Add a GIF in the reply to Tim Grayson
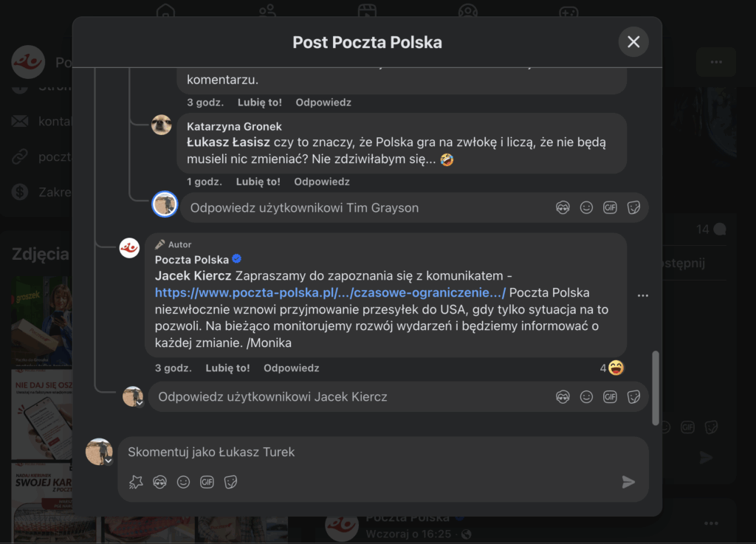Viewport: 756px width, 544px height. pos(610,208)
